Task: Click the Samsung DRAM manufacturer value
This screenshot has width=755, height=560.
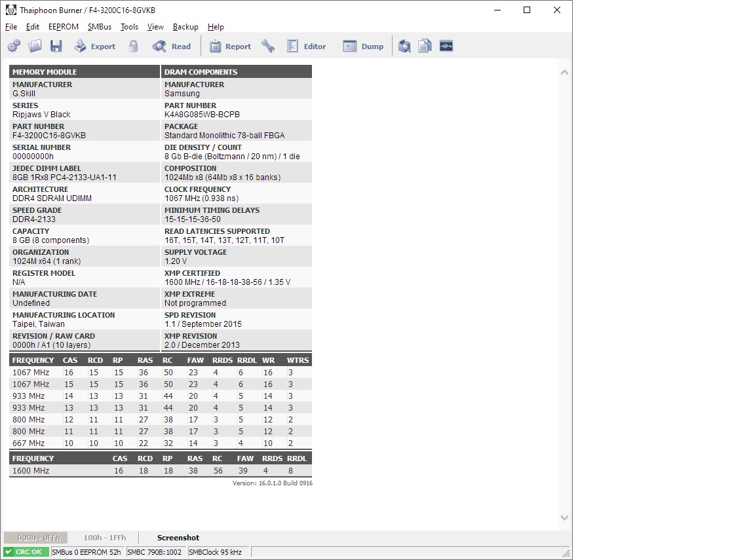Action: [x=182, y=93]
